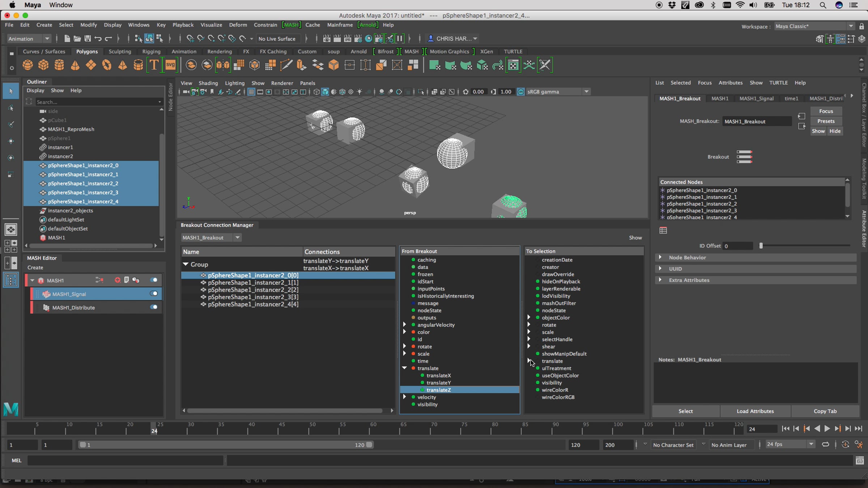
Task: Create polygon Type text from the shelf
Action: click(154, 65)
